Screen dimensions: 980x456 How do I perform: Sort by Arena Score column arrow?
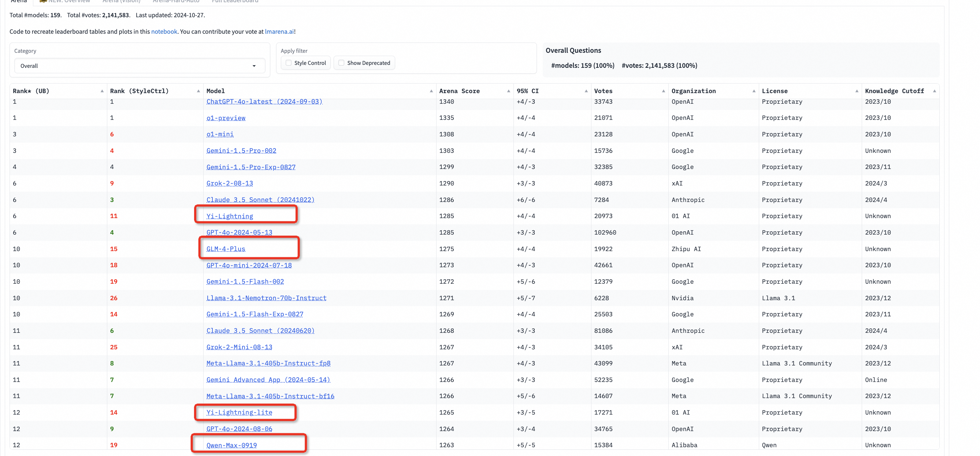[508, 91]
